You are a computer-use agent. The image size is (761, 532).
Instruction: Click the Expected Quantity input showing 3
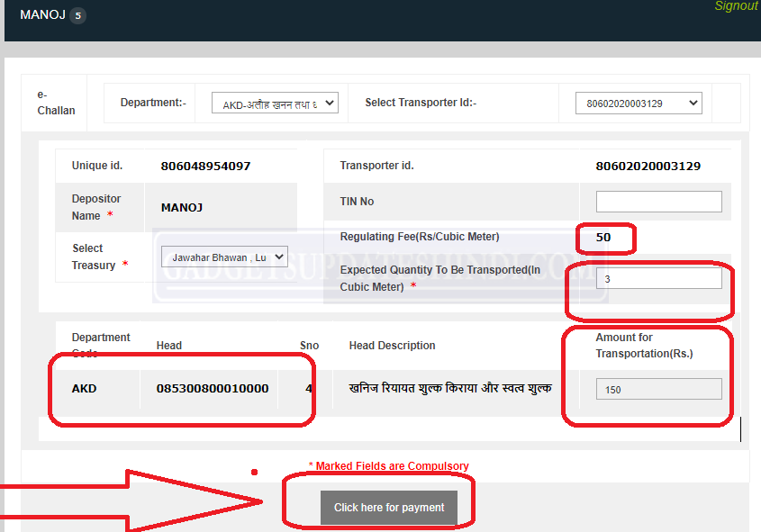658,278
